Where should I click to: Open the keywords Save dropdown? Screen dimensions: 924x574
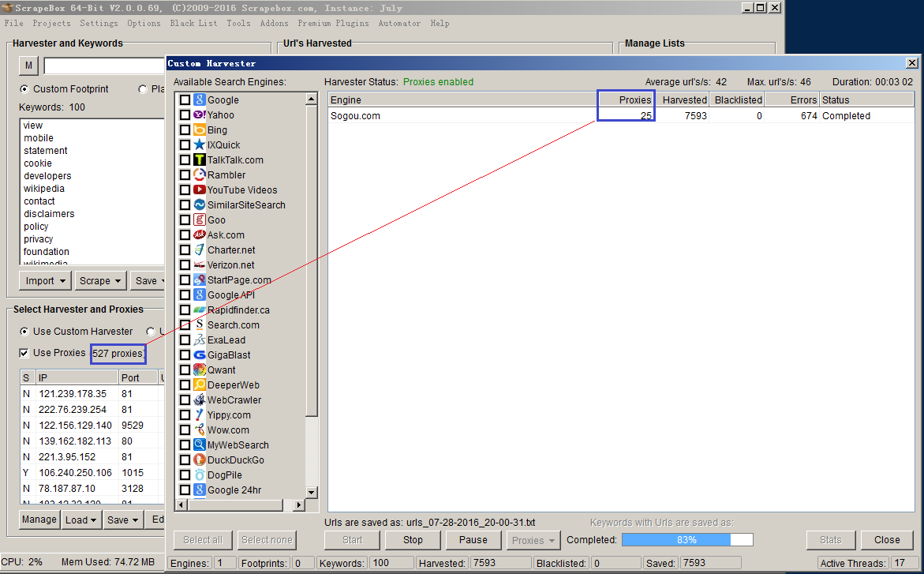[x=148, y=281]
